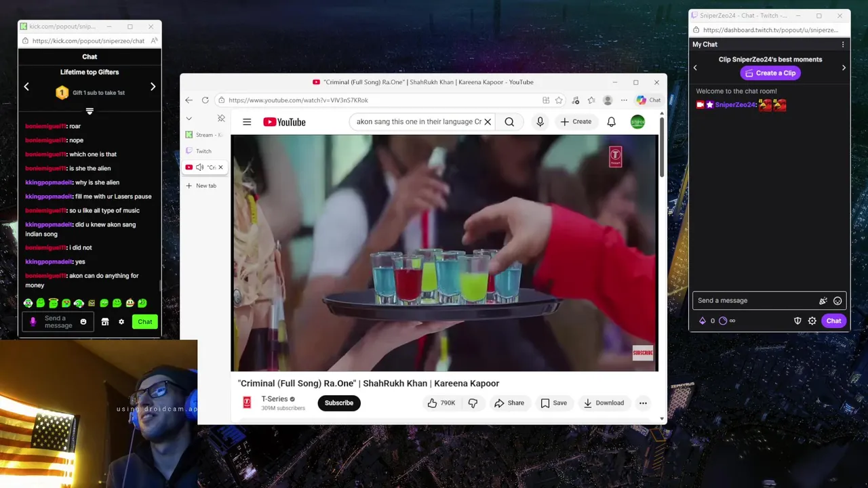This screenshot has height=488, width=868.
Task: Focus the YouTube search box
Action: (419, 122)
